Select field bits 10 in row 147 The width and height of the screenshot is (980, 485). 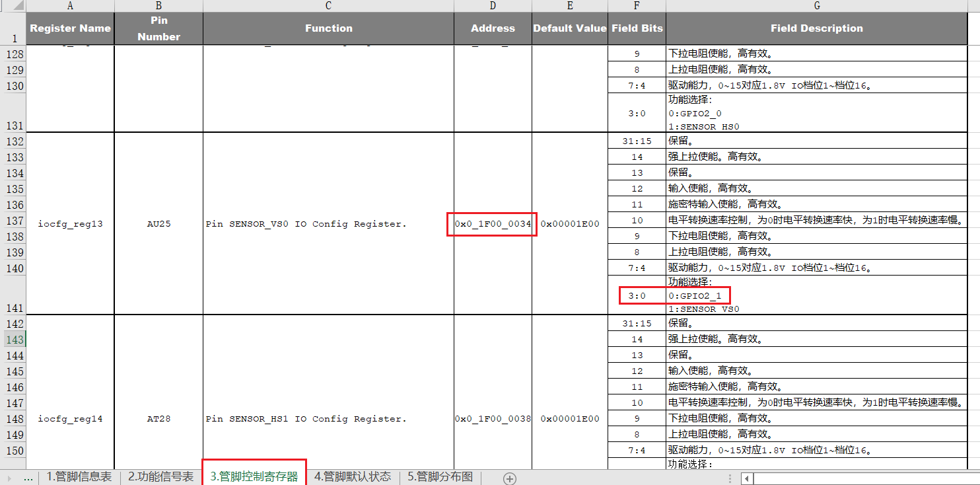pyautogui.click(x=637, y=402)
